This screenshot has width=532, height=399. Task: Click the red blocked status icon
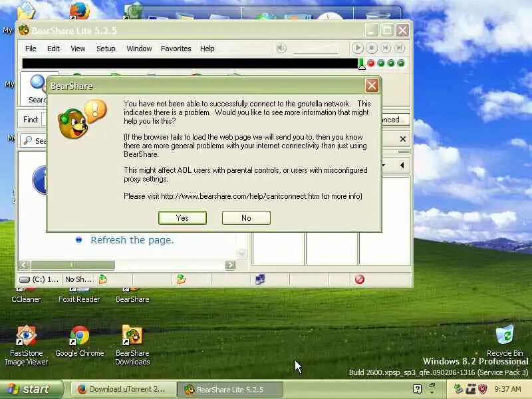(x=360, y=279)
